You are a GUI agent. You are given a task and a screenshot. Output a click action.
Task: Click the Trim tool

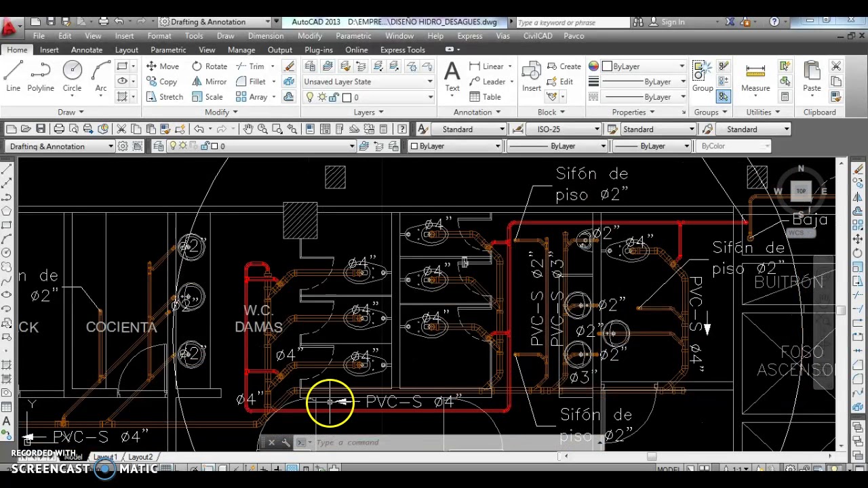[x=250, y=66]
